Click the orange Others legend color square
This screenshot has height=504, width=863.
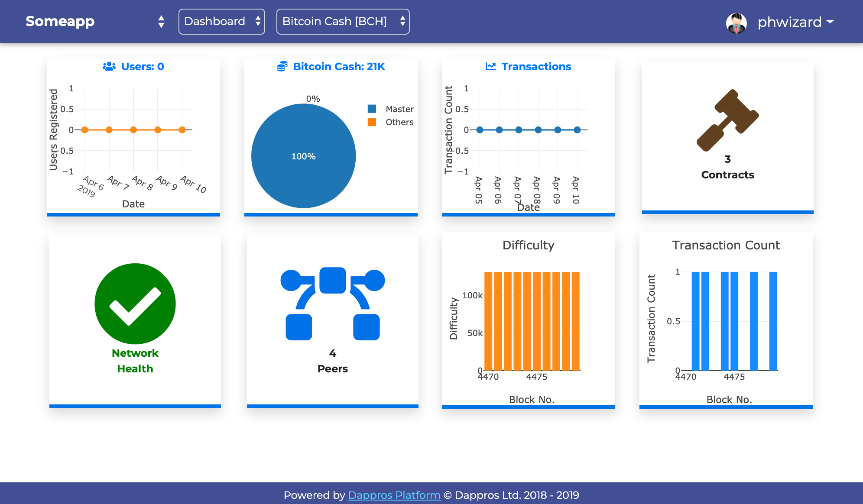372,122
